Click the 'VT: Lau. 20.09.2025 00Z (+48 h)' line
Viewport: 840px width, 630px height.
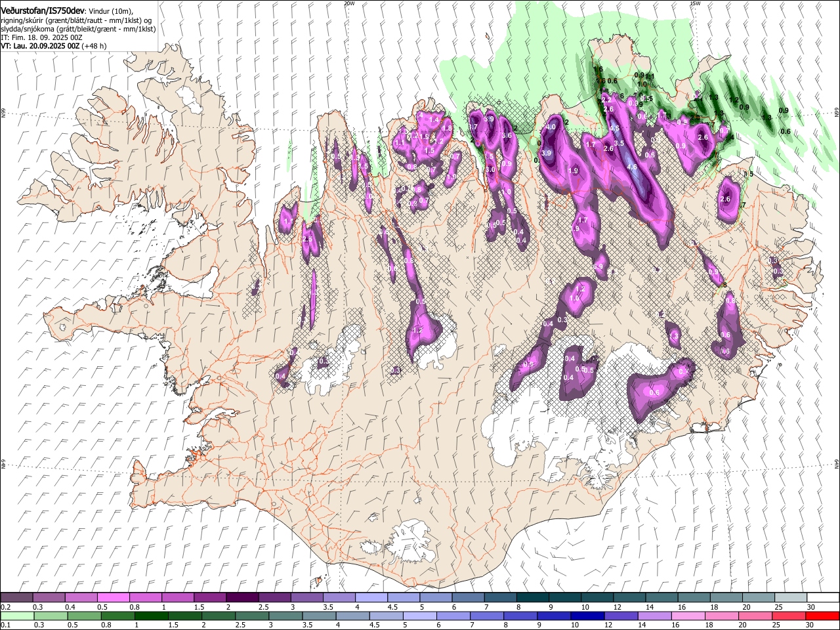(x=54, y=46)
